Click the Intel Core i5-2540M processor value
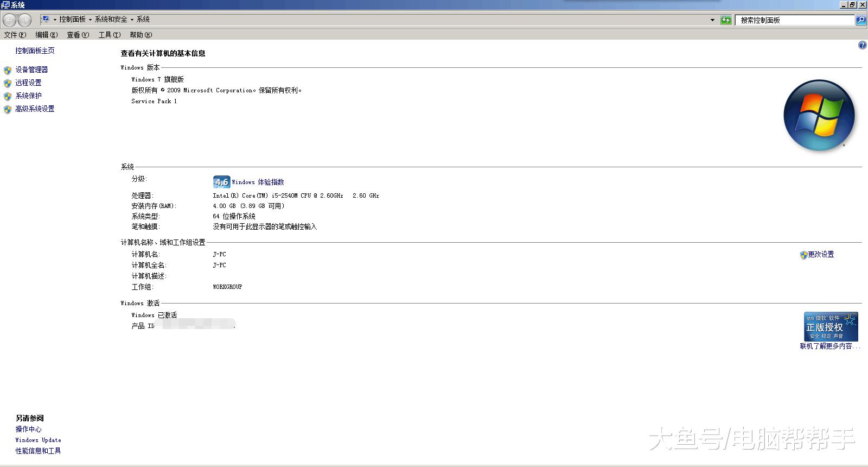This screenshot has width=868, height=467. [x=296, y=195]
